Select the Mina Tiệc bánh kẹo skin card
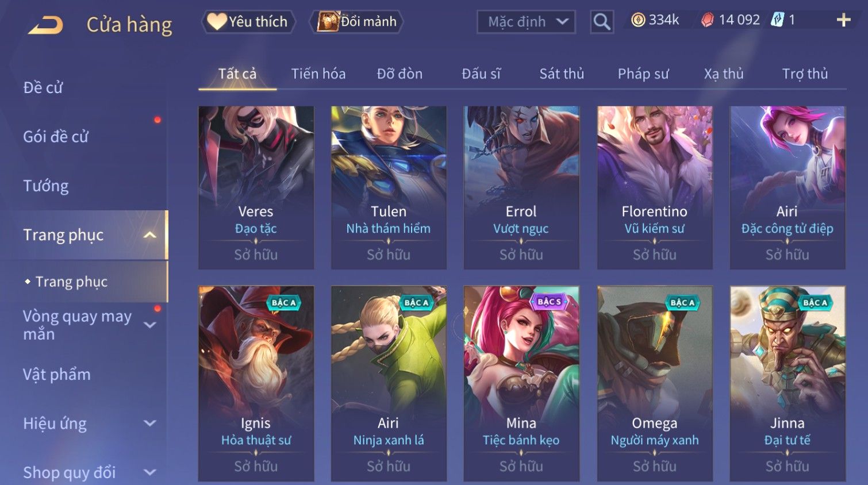 (x=521, y=383)
